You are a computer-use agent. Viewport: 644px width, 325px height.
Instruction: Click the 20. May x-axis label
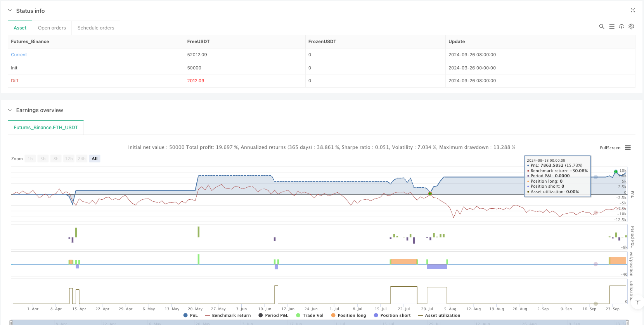pos(195,309)
